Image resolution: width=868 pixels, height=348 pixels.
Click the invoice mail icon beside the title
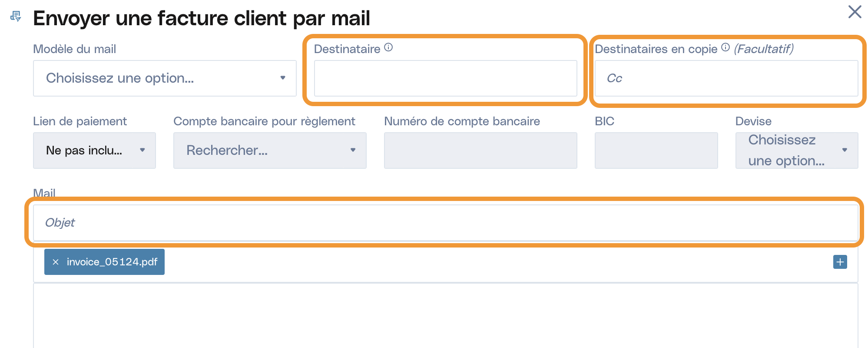(16, 17)
